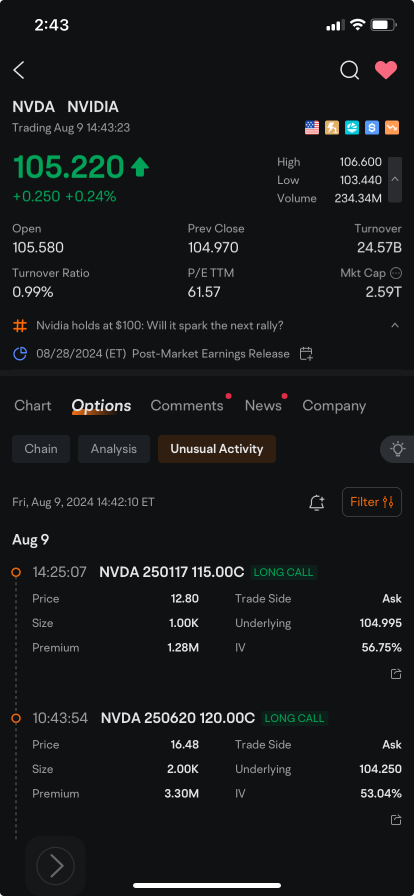Open the Nvidia holds at $100 topic link
This screenshot has height=896, width=414.
point(160,326)
